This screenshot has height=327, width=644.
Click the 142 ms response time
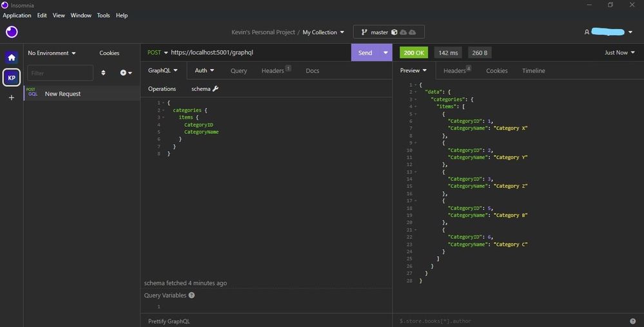click(448, 53)
